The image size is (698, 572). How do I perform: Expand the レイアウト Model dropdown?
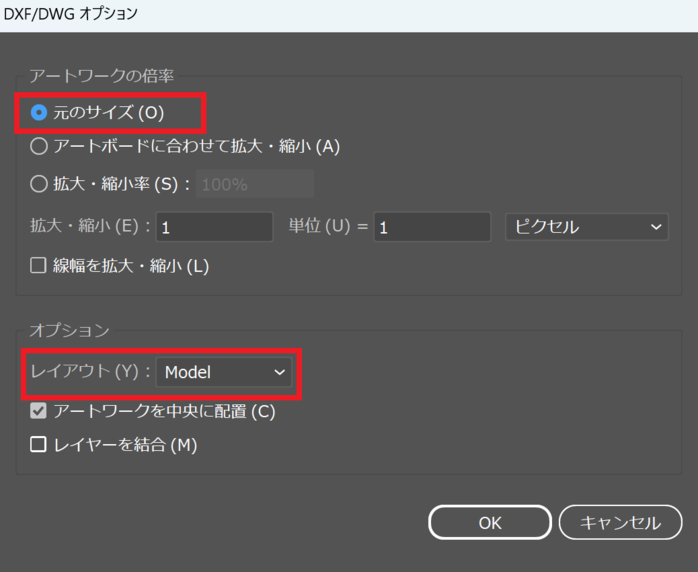tap(223, 372)
